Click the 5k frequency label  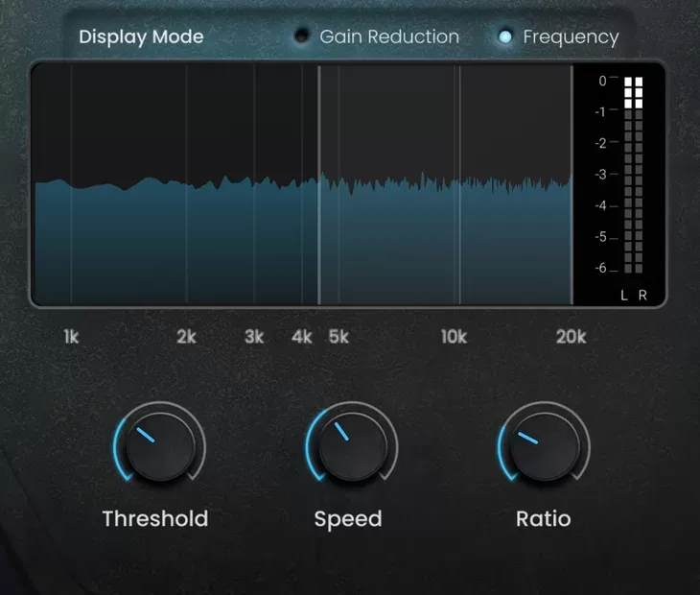tap(338, 337)
